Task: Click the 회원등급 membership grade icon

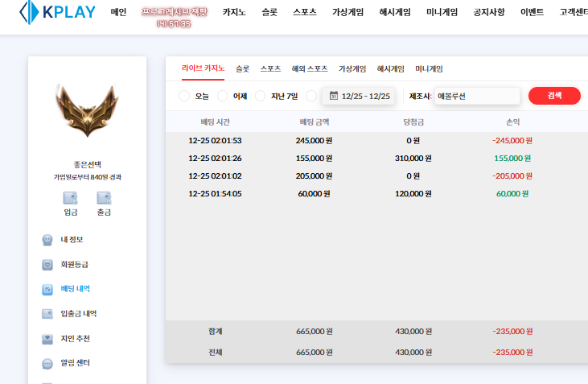Action: (47, 264)
